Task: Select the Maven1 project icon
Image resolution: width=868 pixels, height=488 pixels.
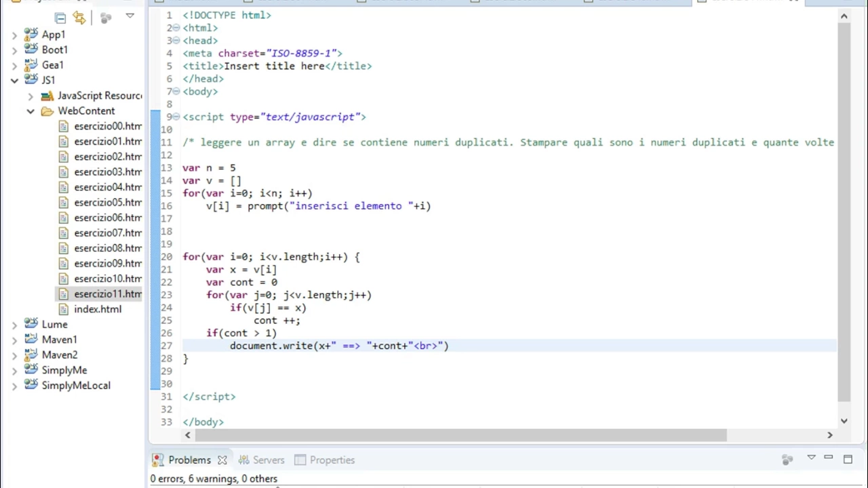Action: point(31,340)
